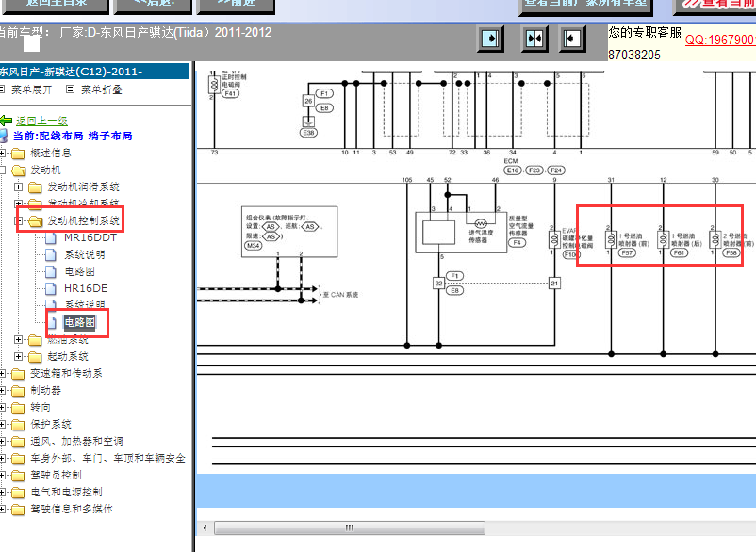Screen dimensions: 756x552
Task: Click the 制动器 folder icon
Action: point(18,391)
